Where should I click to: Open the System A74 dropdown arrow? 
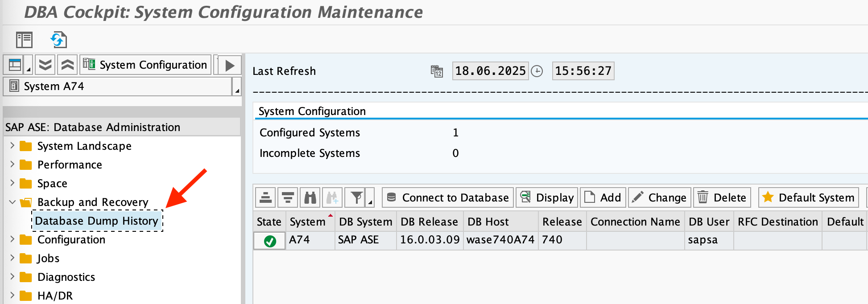[237, 87]
